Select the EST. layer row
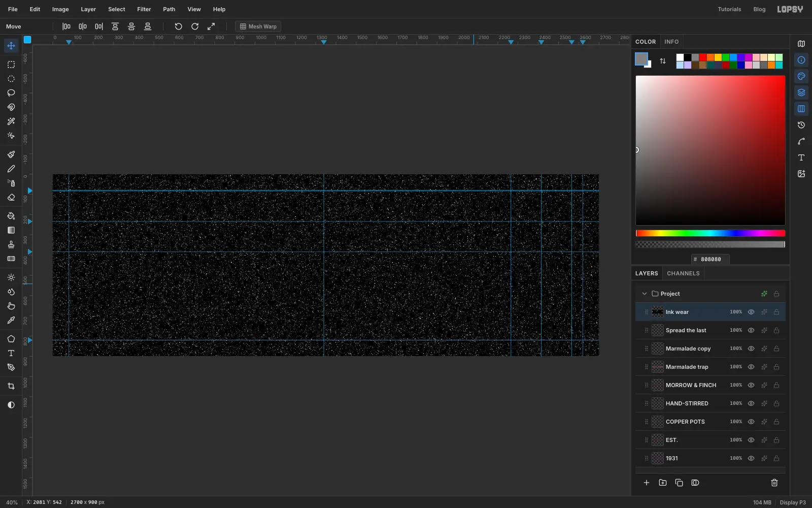Screen dimensions: 812x508 710,440
